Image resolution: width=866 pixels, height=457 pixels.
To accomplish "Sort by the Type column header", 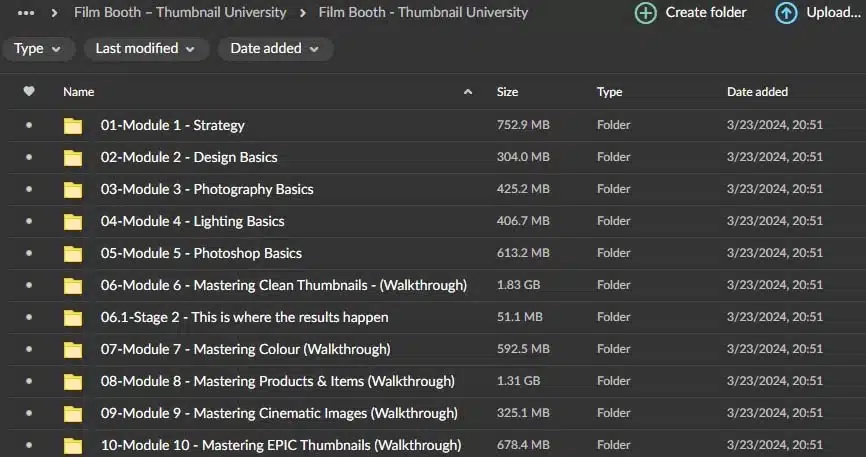I will [x=609, y=92].
